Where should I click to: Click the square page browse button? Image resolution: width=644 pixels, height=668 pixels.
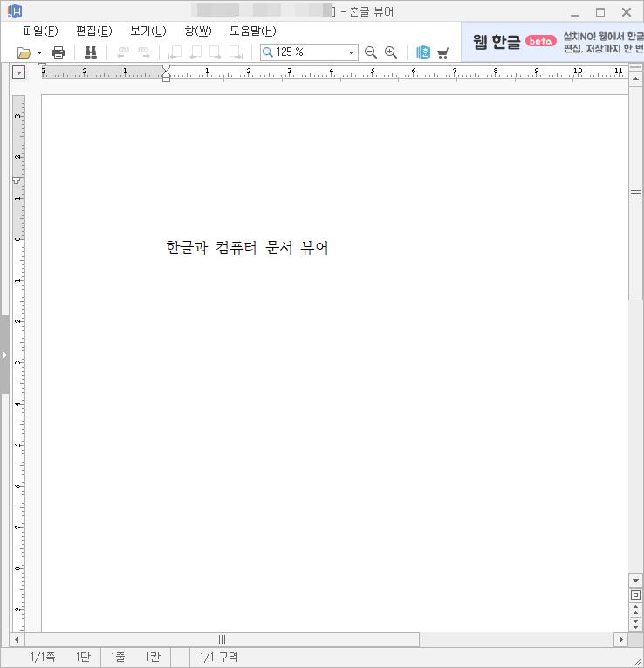click(x=635, y=595)
